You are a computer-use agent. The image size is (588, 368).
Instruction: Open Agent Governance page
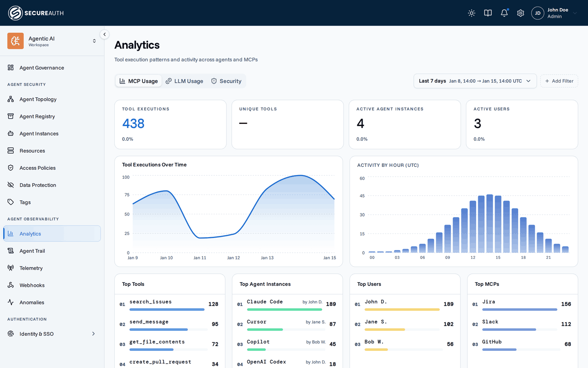[x=52, y=68]
